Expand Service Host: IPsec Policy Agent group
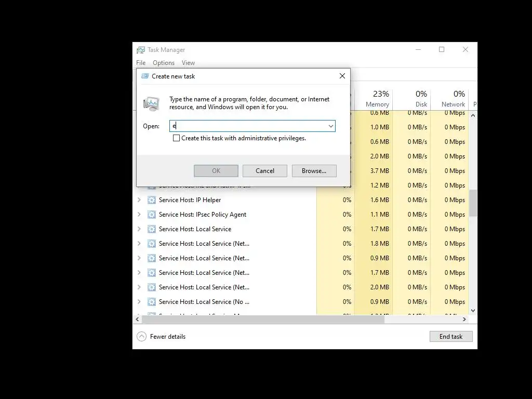 pos(139,215)
